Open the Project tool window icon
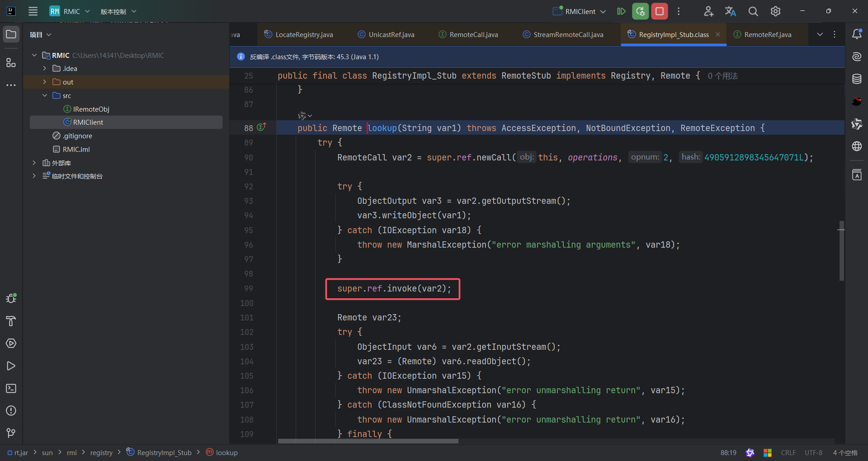868x461 pixels. pos(11,34)
